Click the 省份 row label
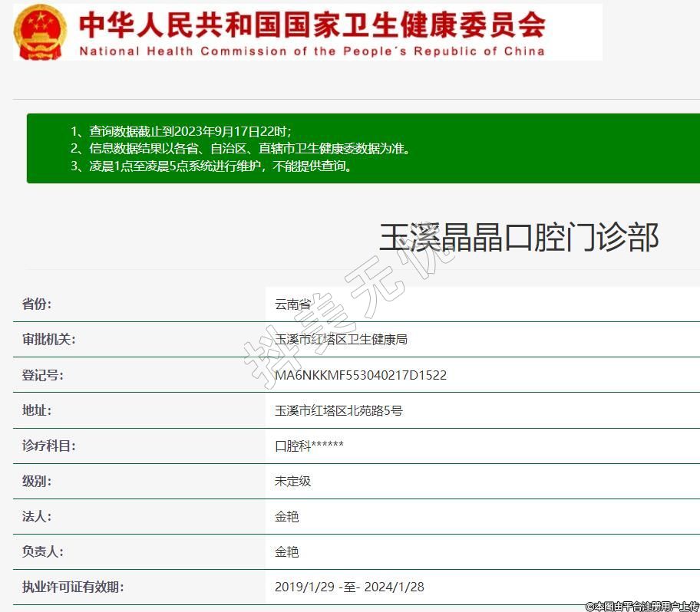700x612 pixels. pyautogui.click(x=37, y=304)
